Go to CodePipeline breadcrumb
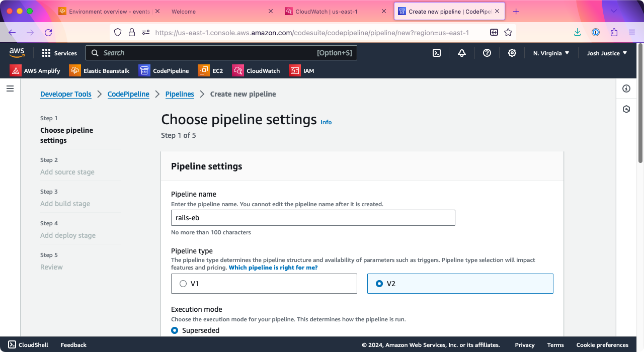This screenshot has width=644, height=352. click(128, 94)
